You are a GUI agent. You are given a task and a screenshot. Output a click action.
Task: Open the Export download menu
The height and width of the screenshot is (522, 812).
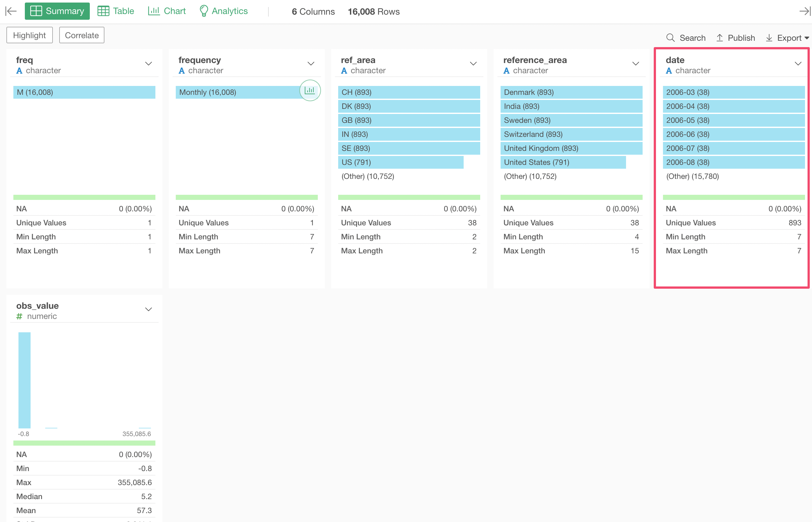click(787, 38)
